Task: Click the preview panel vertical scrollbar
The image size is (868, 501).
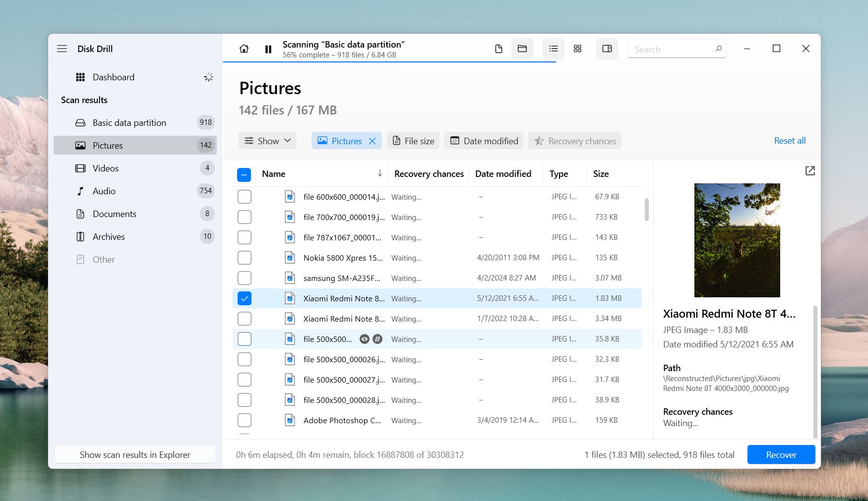Action: (815, 372)
